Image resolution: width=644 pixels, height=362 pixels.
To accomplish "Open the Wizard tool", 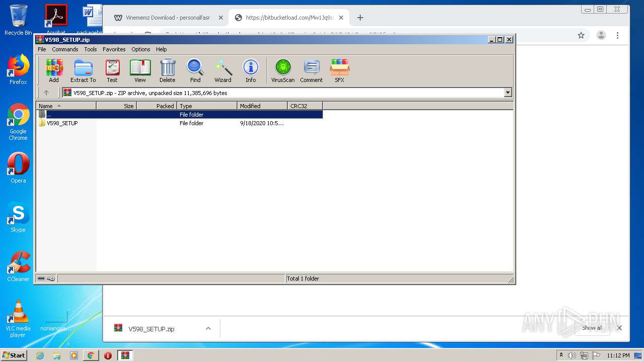I will coord(223,70).
